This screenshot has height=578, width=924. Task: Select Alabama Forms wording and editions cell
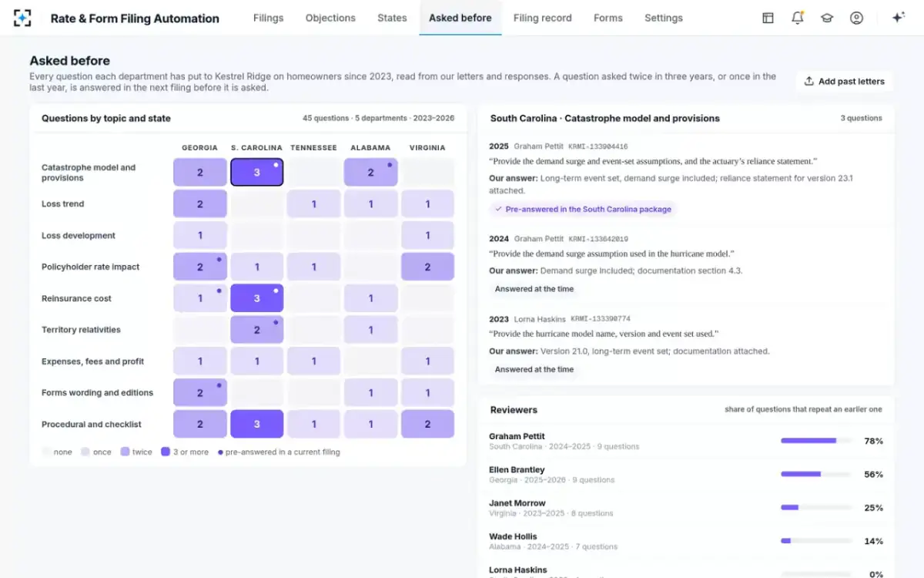click(x=371, y=393)
